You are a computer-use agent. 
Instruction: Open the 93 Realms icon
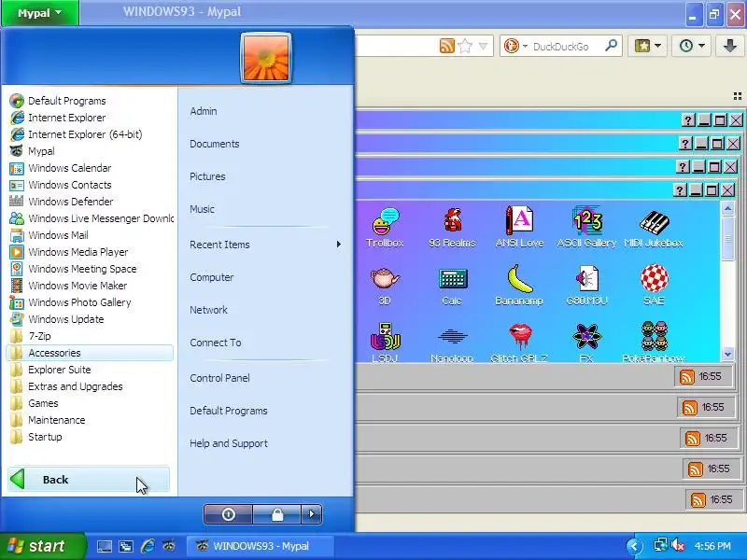tap(452, 228)
